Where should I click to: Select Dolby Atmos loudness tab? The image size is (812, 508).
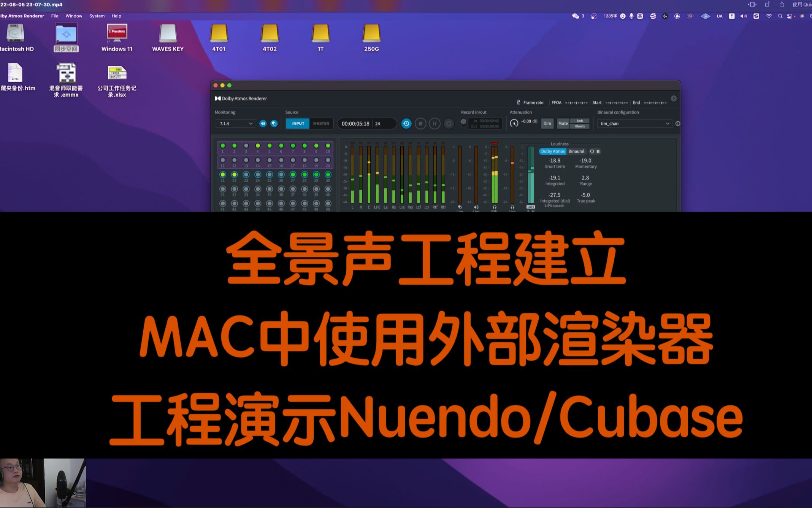click(x=551, y=151)
